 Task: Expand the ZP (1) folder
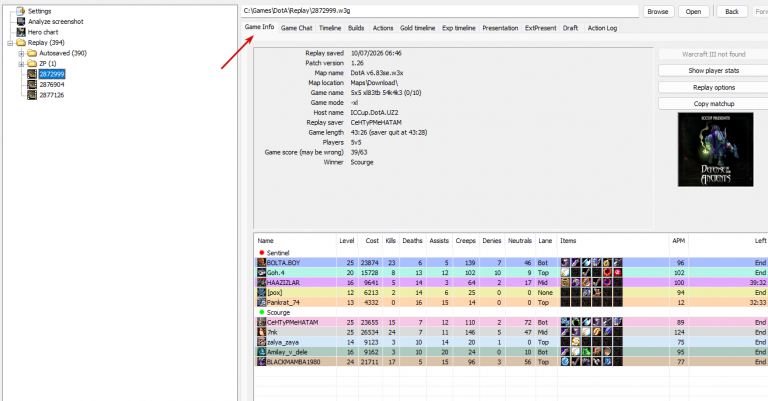click(x=21, y=64)
